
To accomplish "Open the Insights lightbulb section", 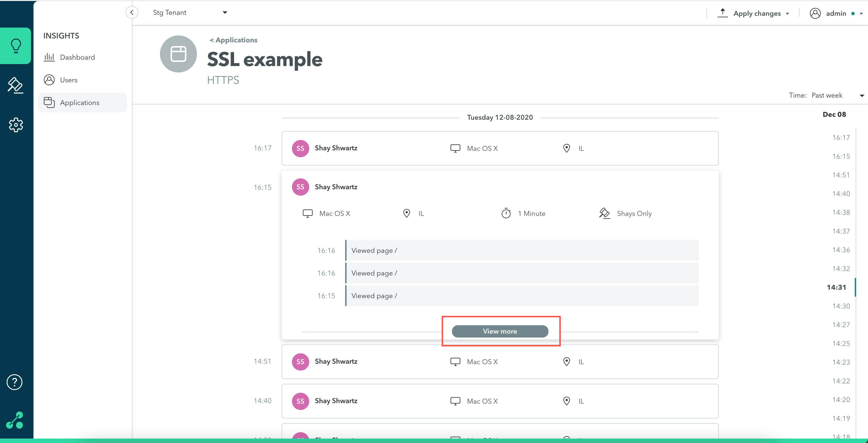I will coord(16,46).
